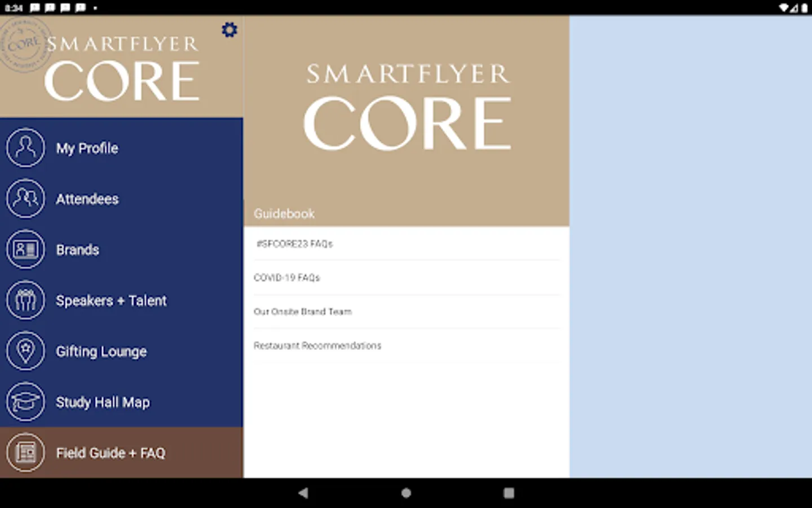812x508 pixels.
Task: Click the Gifting Lounge pin icon
Action: coord(25,351)
